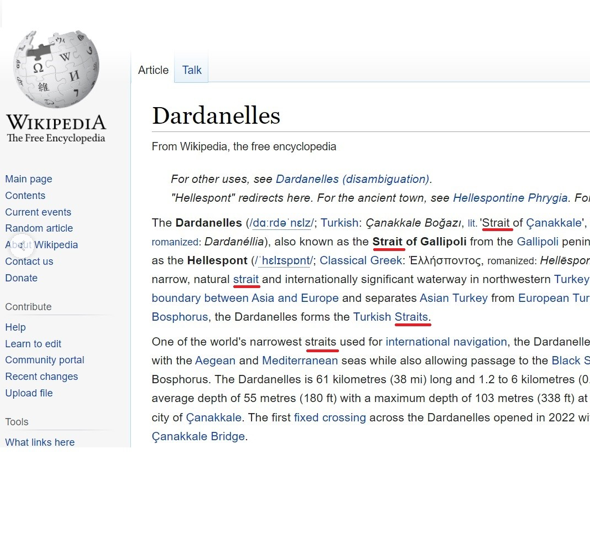The height and width of the screenshot is (534, 590).
Task: Open the Contents sidebar link
Action: (x=25, y=196)
